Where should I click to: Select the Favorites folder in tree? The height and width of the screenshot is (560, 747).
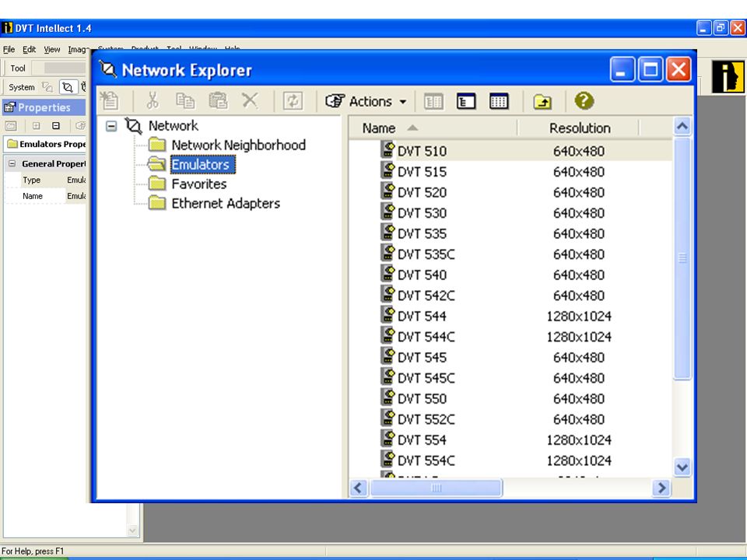pos(198,184)
